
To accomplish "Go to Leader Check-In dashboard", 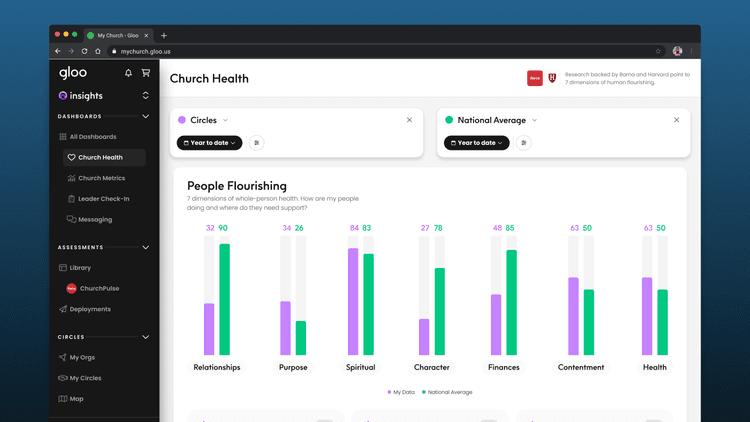I will (x=103, y=199).
